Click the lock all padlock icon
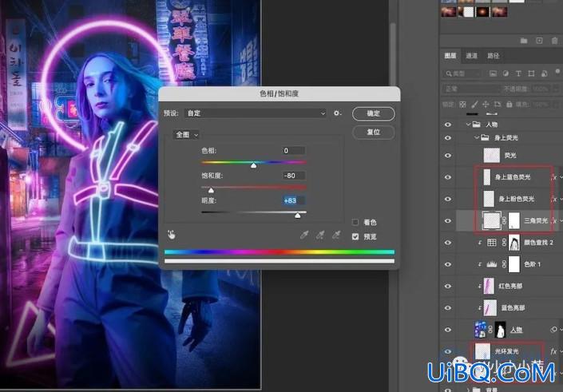563x392 pixels. tap(509, 105)
